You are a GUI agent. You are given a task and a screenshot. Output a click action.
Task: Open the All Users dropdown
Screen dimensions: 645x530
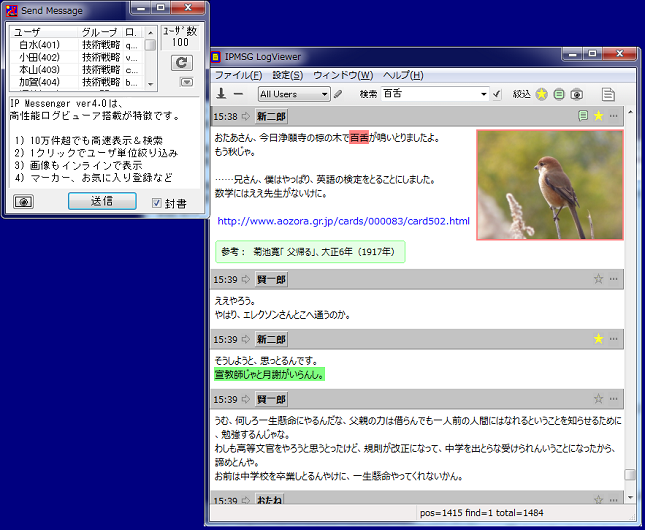click(x=294, y=94)
